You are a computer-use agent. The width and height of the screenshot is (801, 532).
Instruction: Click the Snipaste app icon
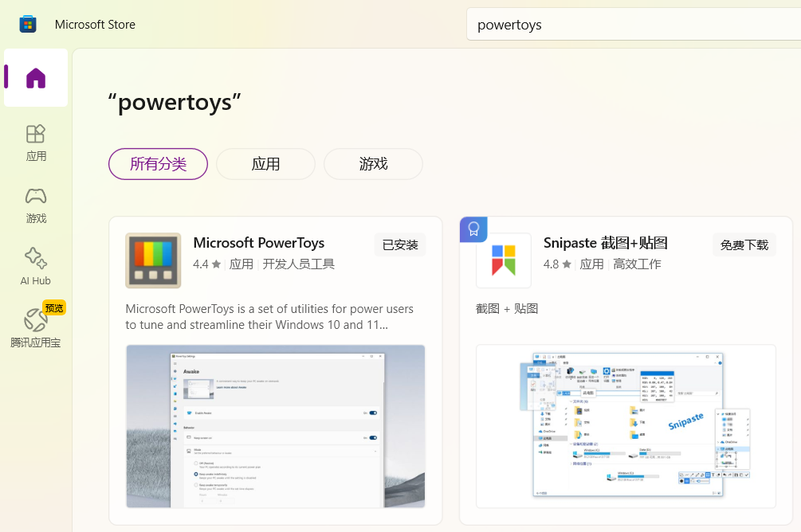coord(504,260)
